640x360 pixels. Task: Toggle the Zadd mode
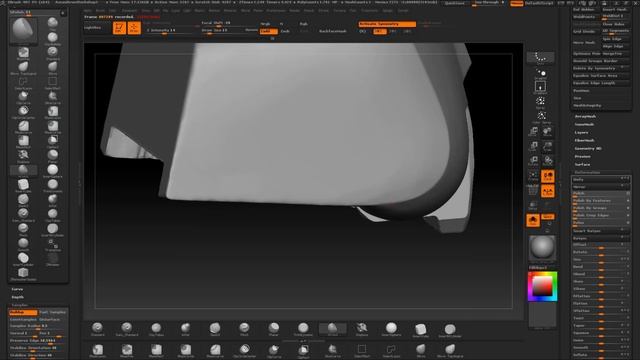(x=269, y=31)
